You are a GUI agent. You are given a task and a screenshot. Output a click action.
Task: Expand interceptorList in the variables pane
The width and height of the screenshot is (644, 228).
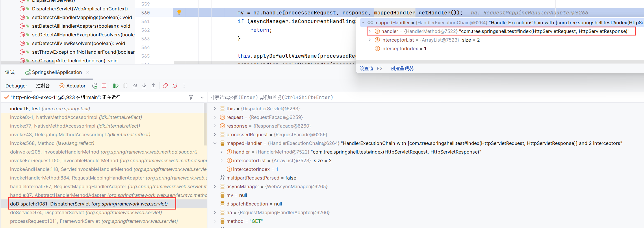click(x=221, y=160)
